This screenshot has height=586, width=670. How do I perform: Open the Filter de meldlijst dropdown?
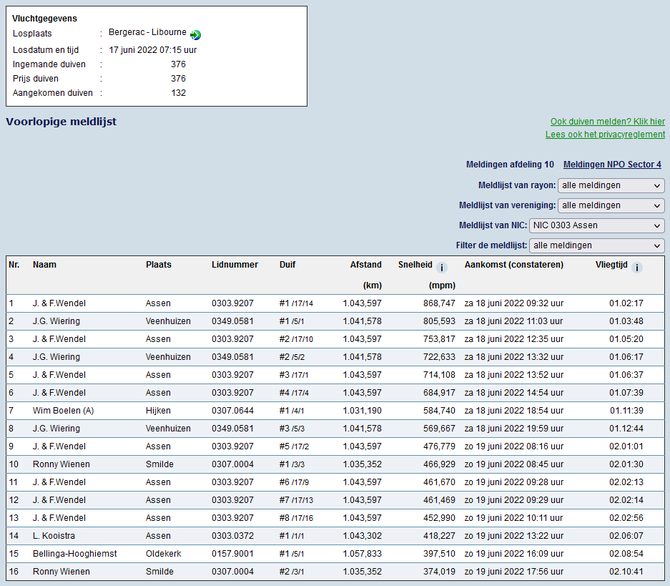[597, 246]
